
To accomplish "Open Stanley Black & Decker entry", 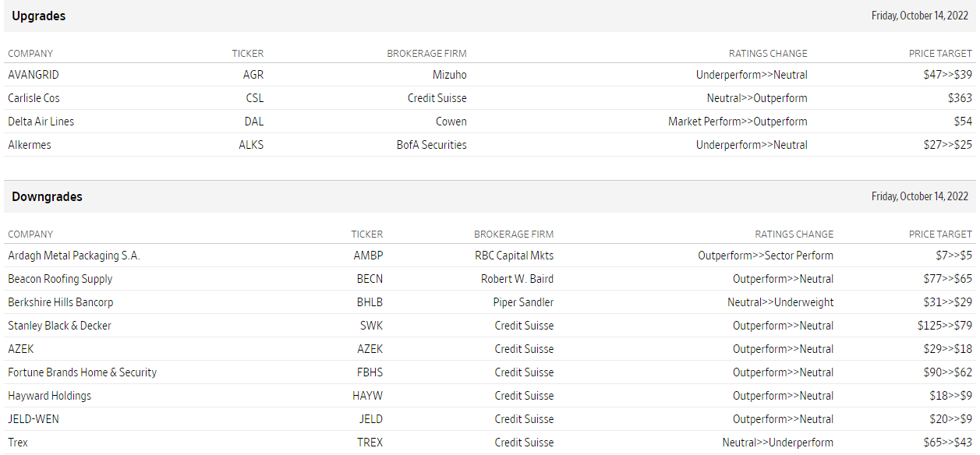I will [59, 326].
